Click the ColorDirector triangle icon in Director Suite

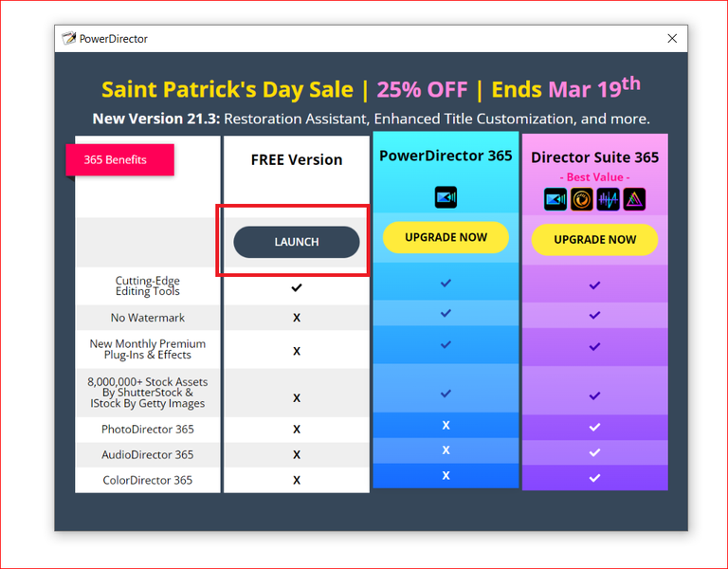coord(633,199)
